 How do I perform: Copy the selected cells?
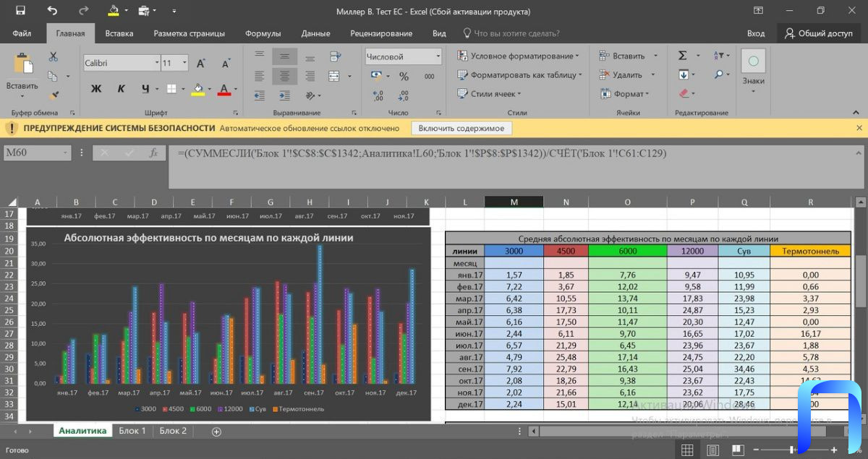pos(53,76)
